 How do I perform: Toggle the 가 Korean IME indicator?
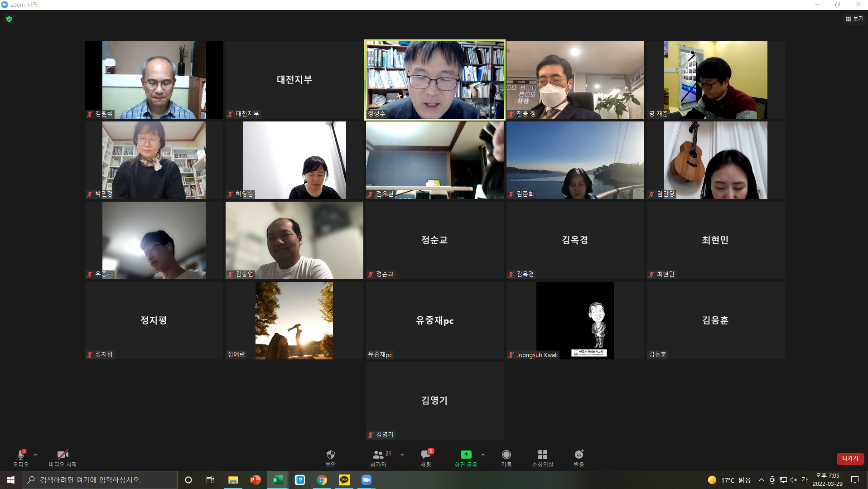(805, 480)
